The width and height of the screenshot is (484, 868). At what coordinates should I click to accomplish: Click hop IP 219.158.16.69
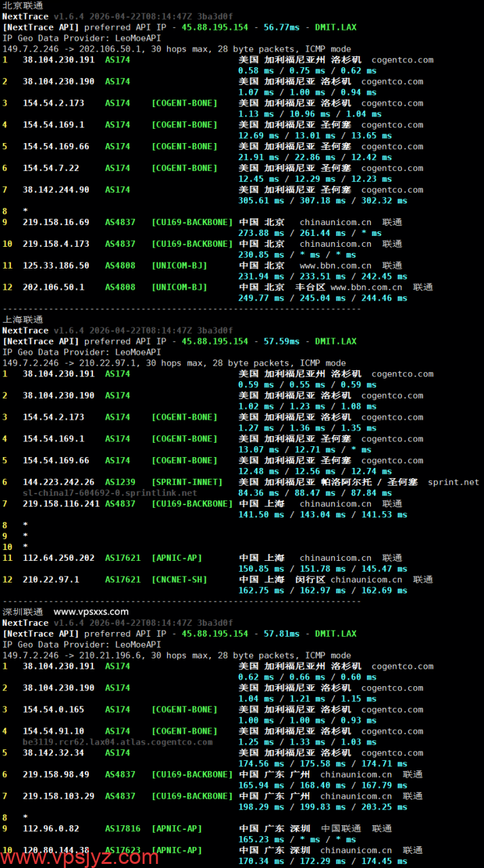[56, 222]
